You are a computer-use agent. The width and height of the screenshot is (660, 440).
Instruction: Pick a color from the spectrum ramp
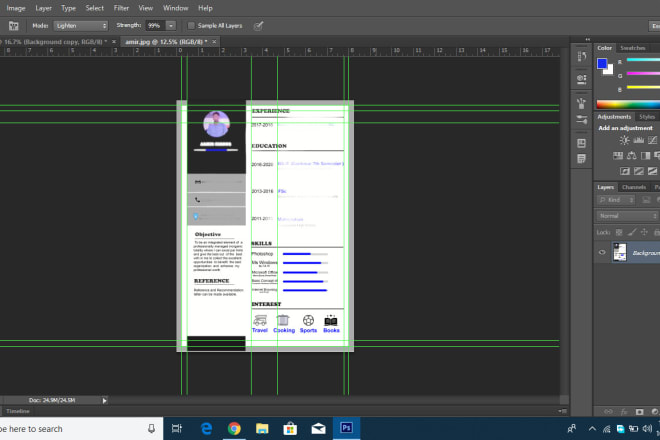point(628,104)
